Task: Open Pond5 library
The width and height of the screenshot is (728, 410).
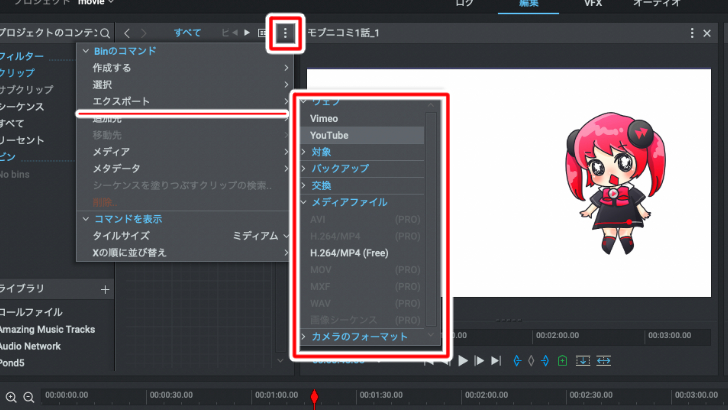Action: (12, 363)
